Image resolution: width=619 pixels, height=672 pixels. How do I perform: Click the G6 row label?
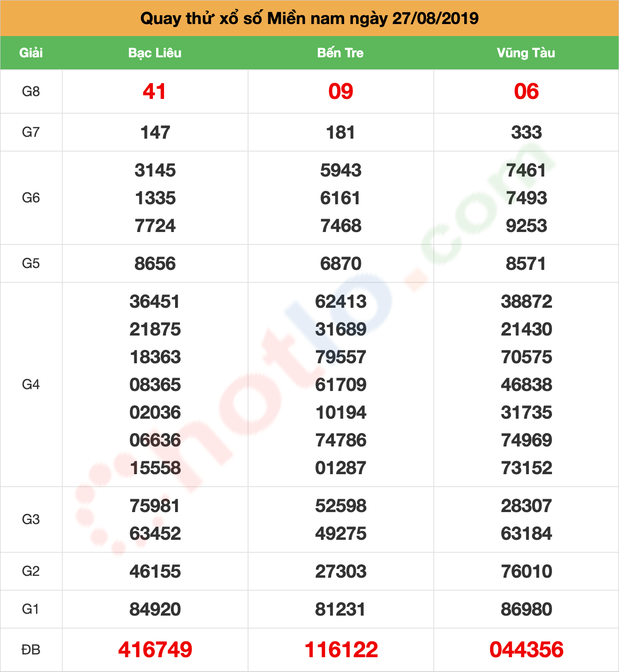[x=31, y=198]
